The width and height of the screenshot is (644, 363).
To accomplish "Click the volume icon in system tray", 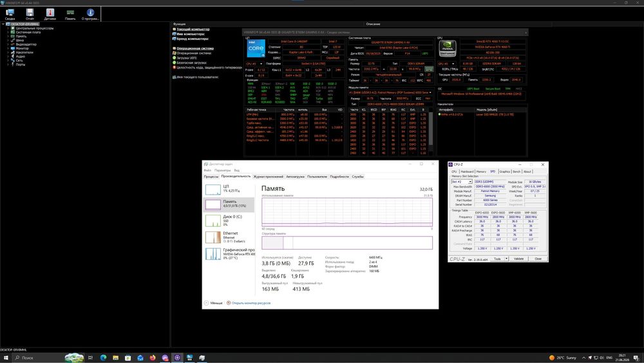I will [x=602, y=358].
